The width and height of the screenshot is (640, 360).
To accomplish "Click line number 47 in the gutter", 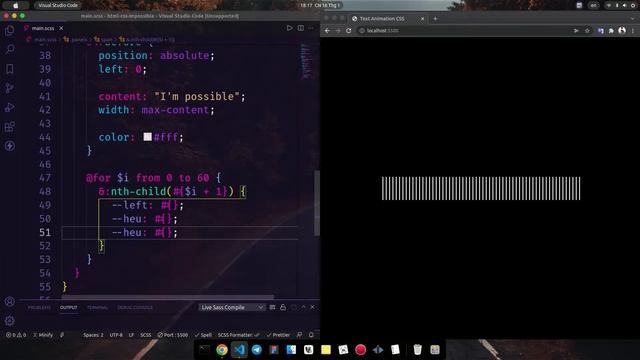I will point(45,178).
